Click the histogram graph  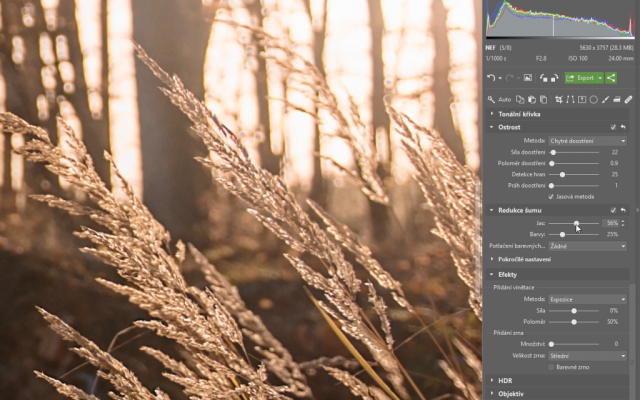coord(560,18)
